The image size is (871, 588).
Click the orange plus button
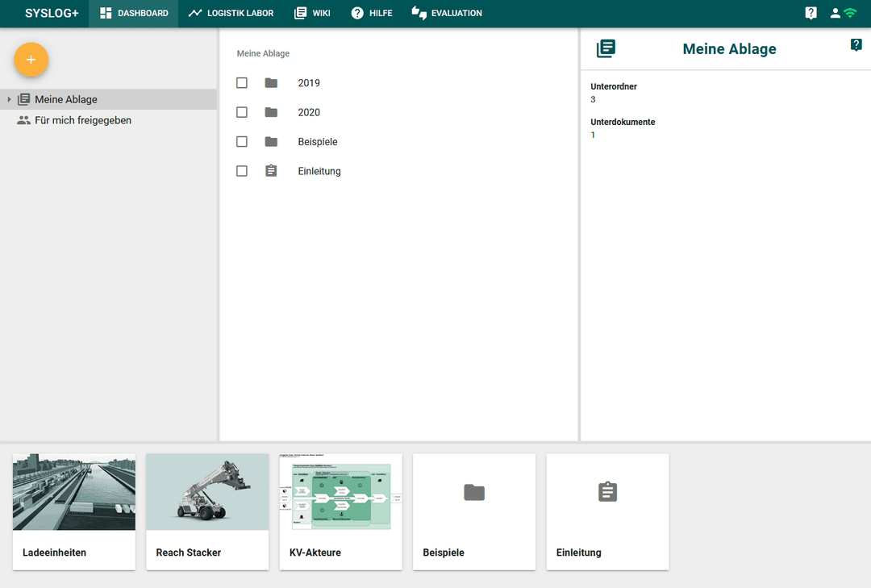[31, 60]
